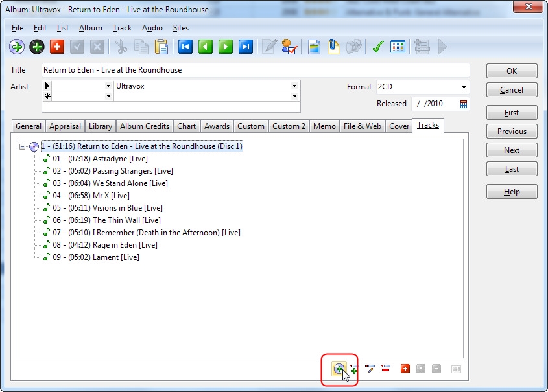Open the Edit menu
The height and width of the screenshot is (392, 548).
[40, 28]
